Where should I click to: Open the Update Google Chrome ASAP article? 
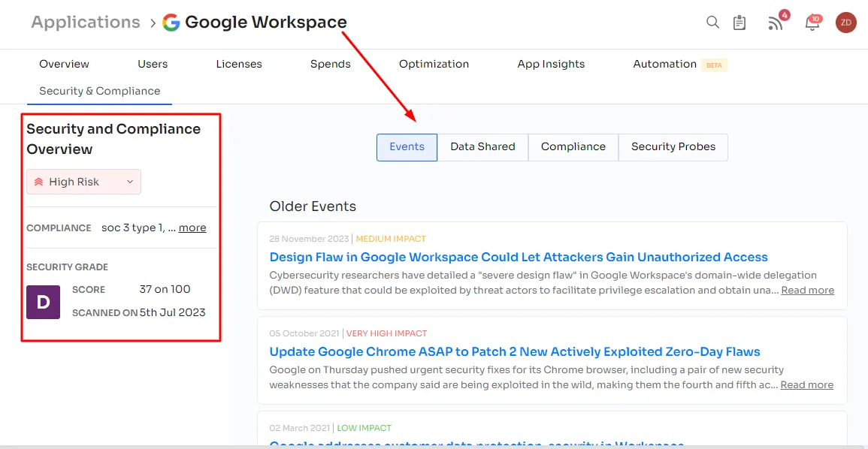coord(515,351)
